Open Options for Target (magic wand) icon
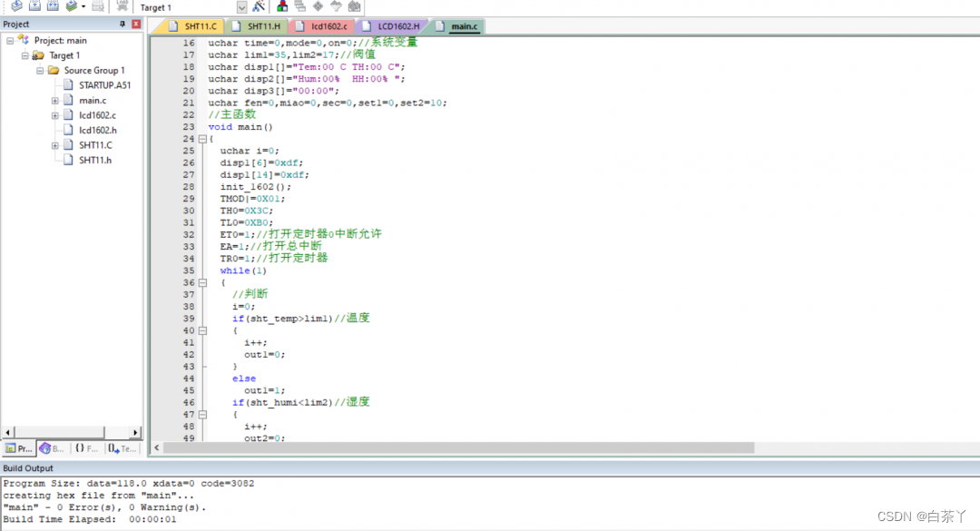Viewport: 980px width, 531px height. click(x=259, y=6)
